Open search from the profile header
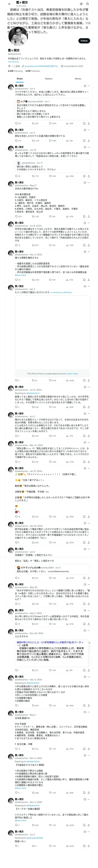Image resolution: width=98 pixels, height=868 pixels. tap(88, 4)
